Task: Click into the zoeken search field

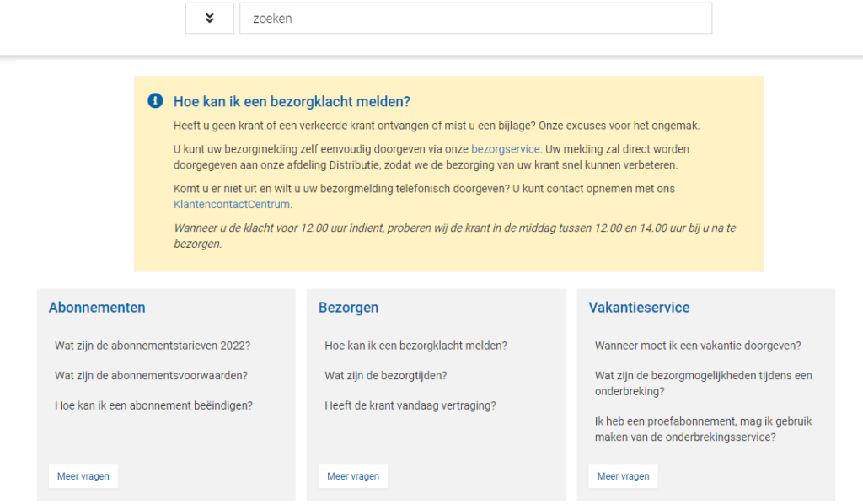Action: (x=475, y=19)
